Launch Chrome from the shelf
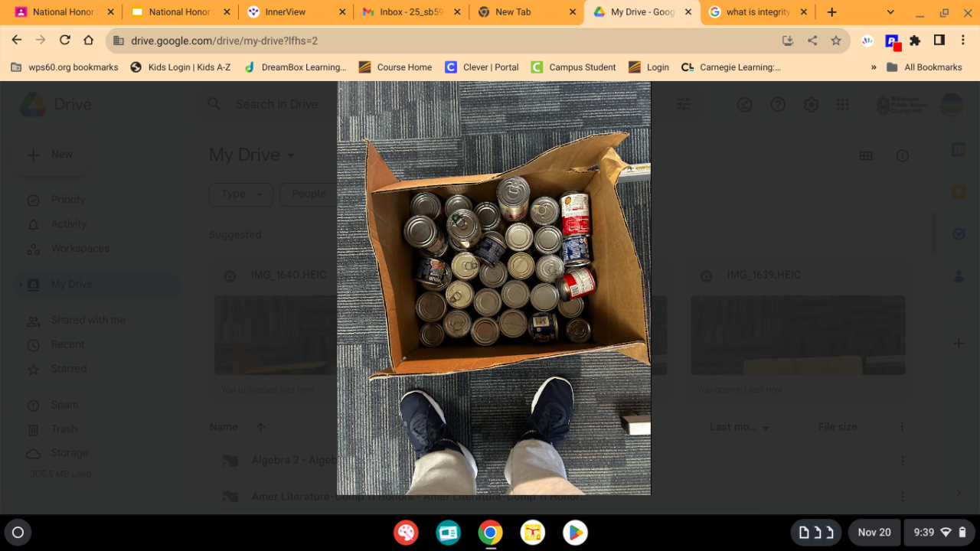Image resolution: width=980 pixels, height=551 pixels. [490, 533]
